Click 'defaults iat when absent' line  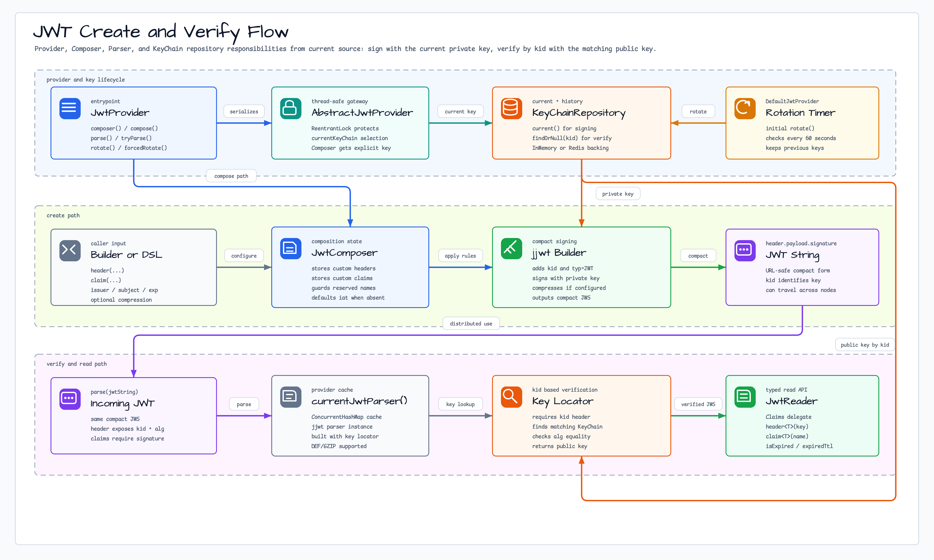[x=348, y=298]
